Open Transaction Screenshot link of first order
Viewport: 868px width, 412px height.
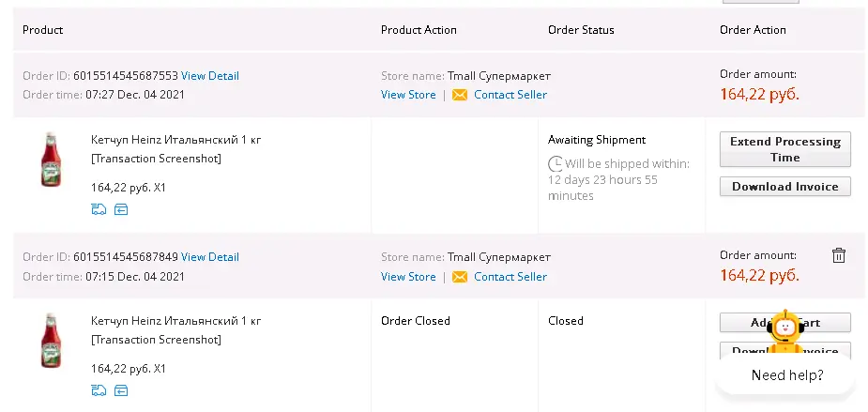(156, 159)
